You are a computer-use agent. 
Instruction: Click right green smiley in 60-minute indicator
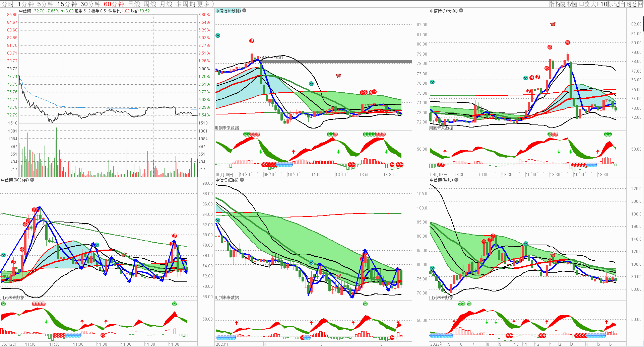pos(174,304)
